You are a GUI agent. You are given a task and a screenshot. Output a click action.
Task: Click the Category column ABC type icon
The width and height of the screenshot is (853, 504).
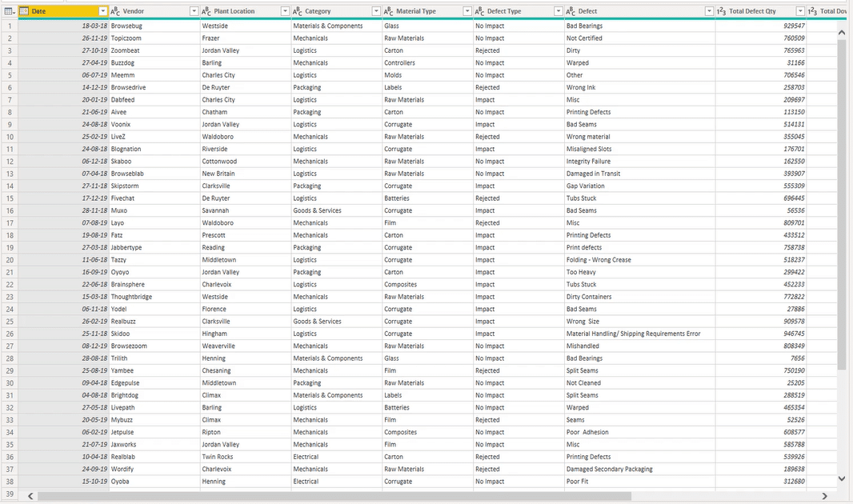[298, 11]
